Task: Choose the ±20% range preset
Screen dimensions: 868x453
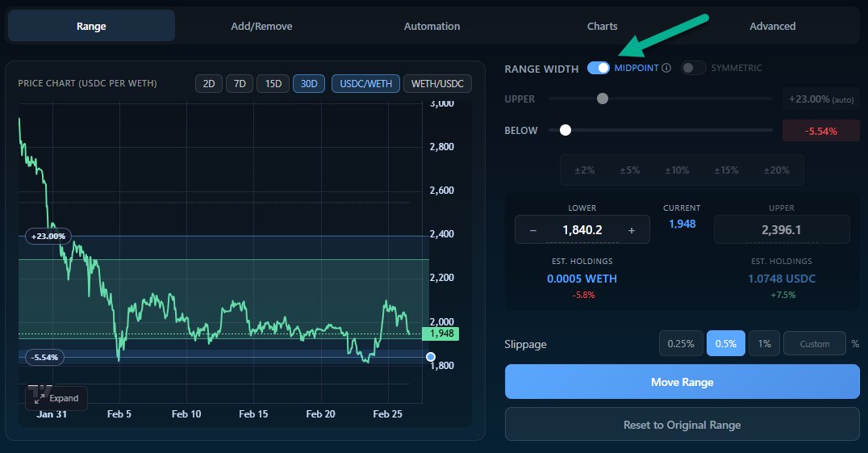Action: (776, 170)
